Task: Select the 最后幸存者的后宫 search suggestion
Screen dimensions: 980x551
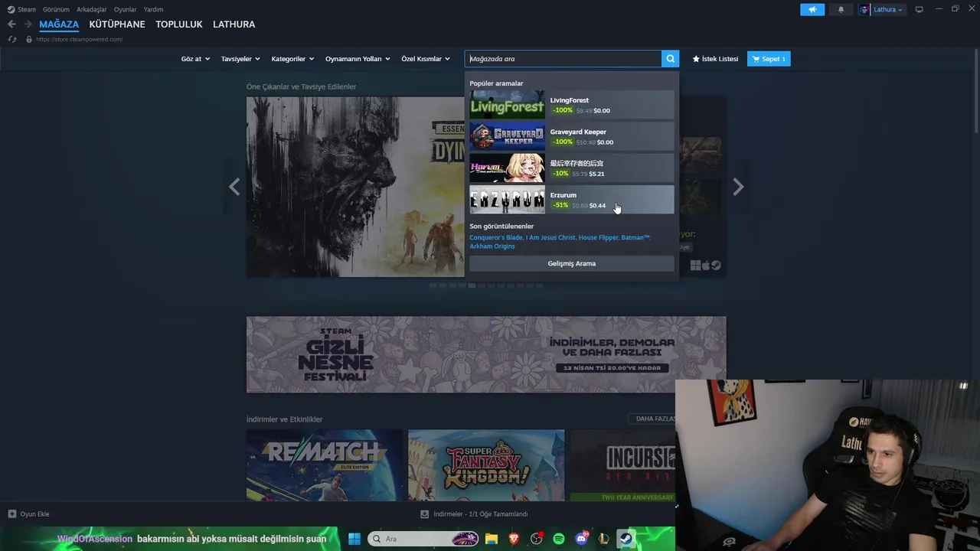Action: [x=572, y=168]
